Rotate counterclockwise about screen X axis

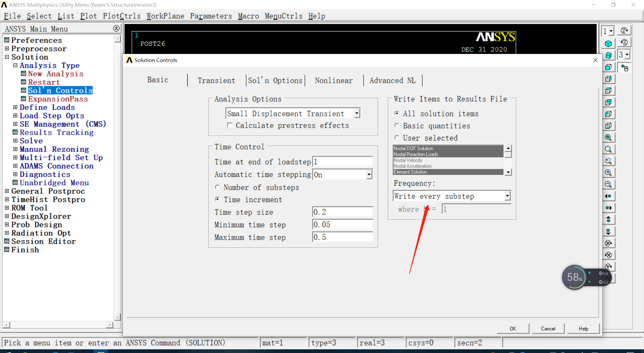point(608,255)
